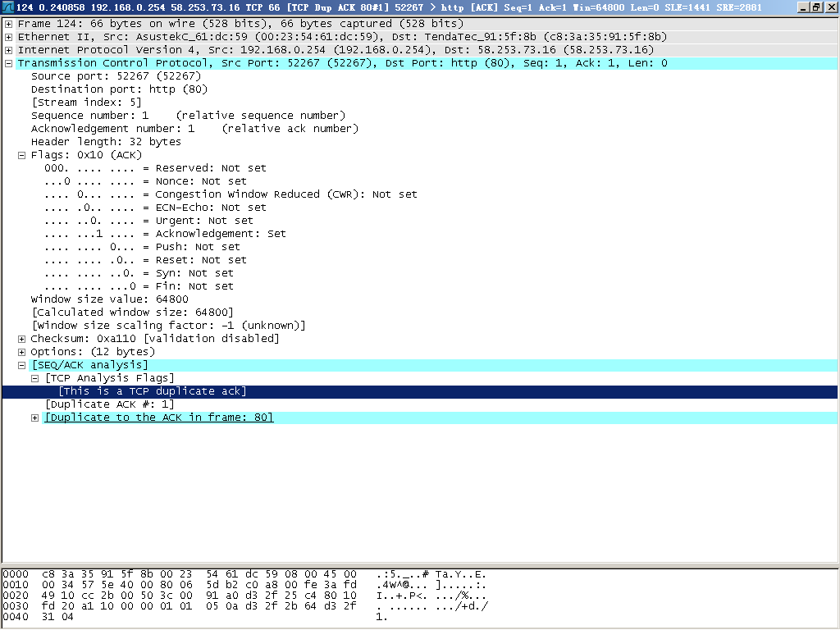Collapse the Transmission Control Protocol node
Viewport: 840px width, 630px height.
tap(8, 63)
